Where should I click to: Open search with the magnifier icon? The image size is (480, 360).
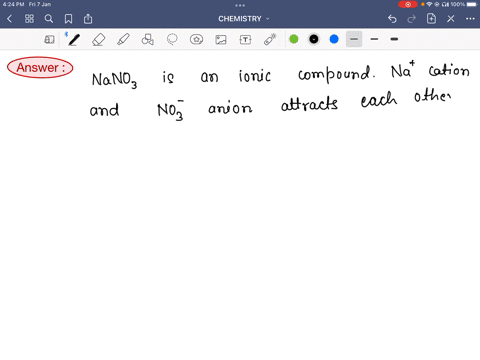(x=49, y=19)
